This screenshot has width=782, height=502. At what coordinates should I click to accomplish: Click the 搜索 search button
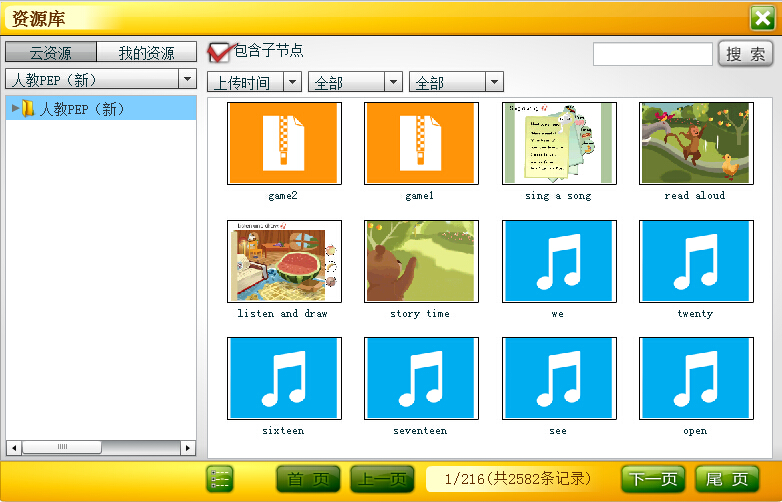click(745, 54)
